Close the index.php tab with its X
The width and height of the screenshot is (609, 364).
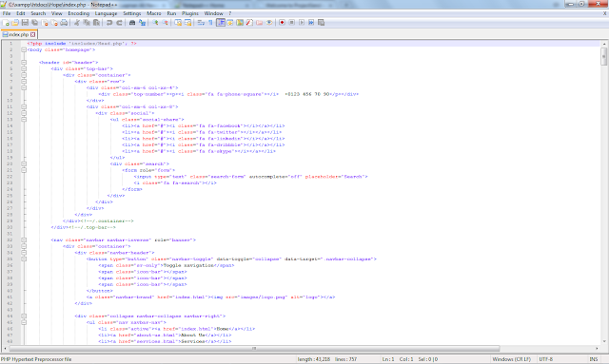33,34
